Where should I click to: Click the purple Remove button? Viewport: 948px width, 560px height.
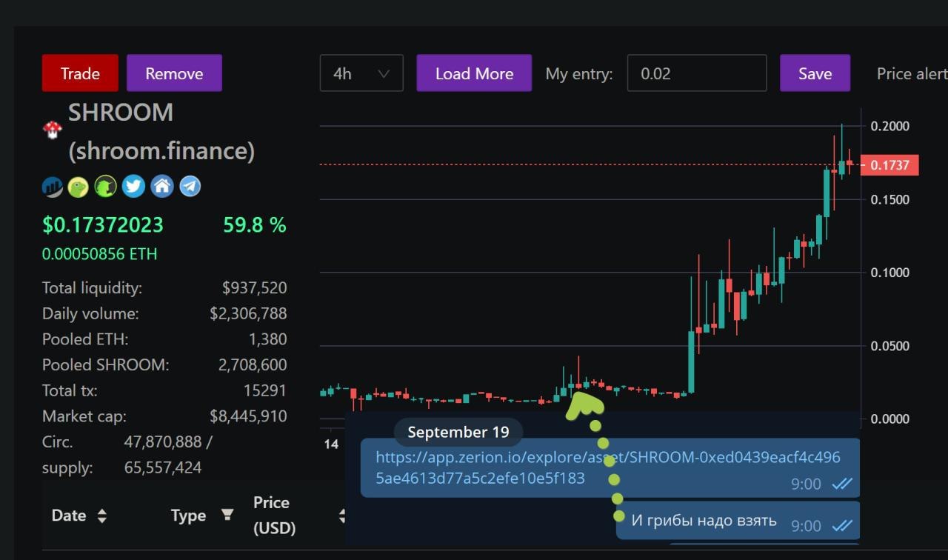point(174,73)
